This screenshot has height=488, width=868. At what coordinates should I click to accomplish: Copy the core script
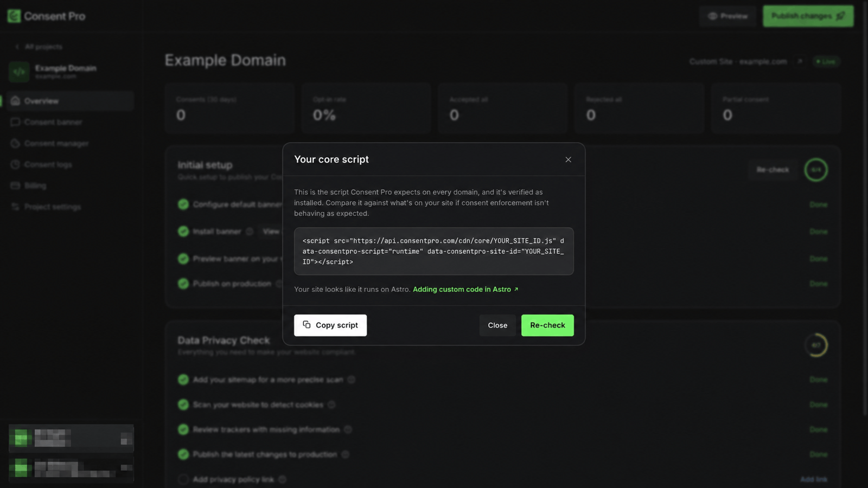330,325
